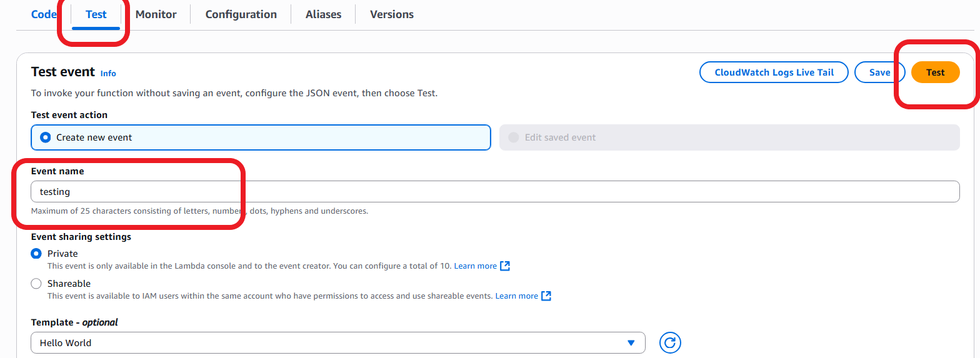This screenshot has width=980, height=358.
Task: Click external link icon after Shareable description
Action: [546, 296]
